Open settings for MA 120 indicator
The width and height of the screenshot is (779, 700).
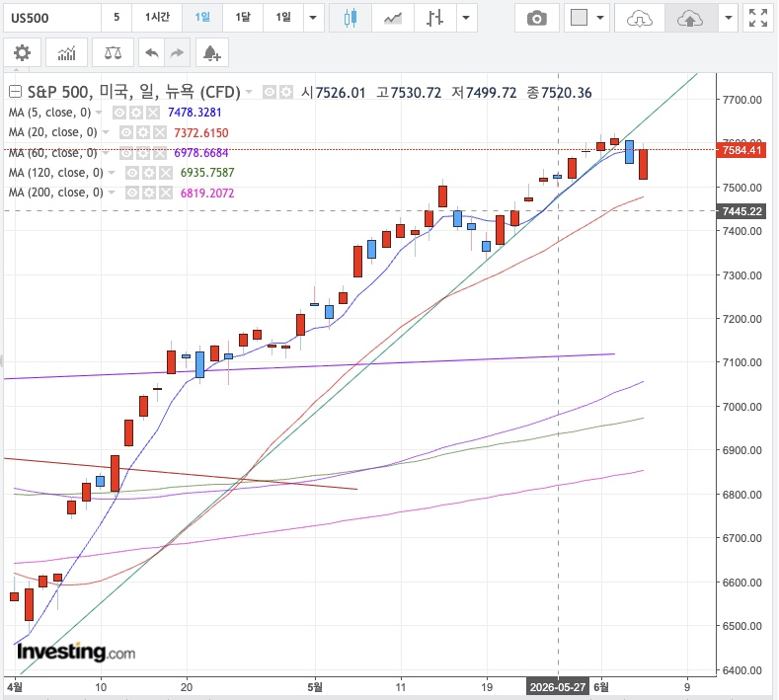click(x=149, y=173)
